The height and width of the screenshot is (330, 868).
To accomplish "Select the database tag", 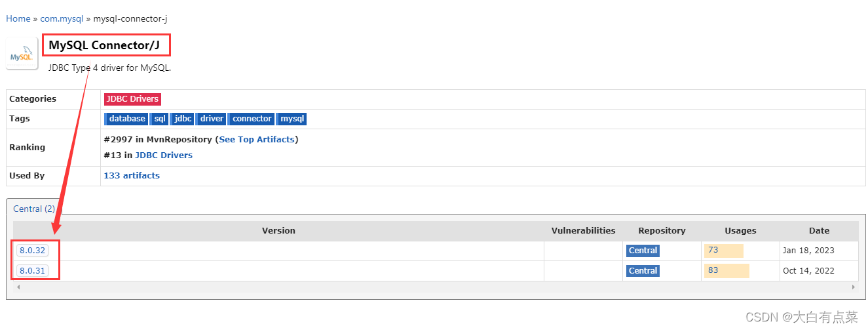I will 126,119.
